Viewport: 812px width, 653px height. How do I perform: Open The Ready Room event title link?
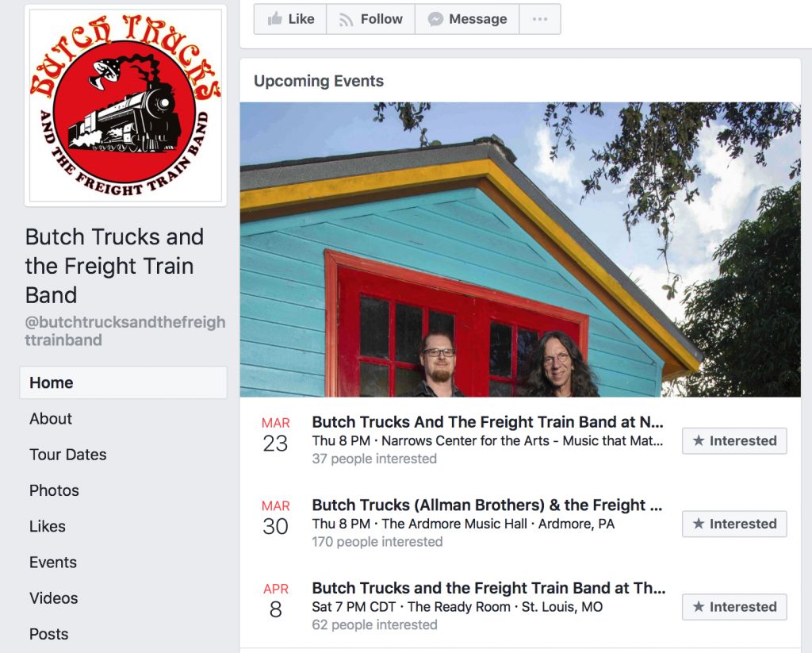coord(488,588)
